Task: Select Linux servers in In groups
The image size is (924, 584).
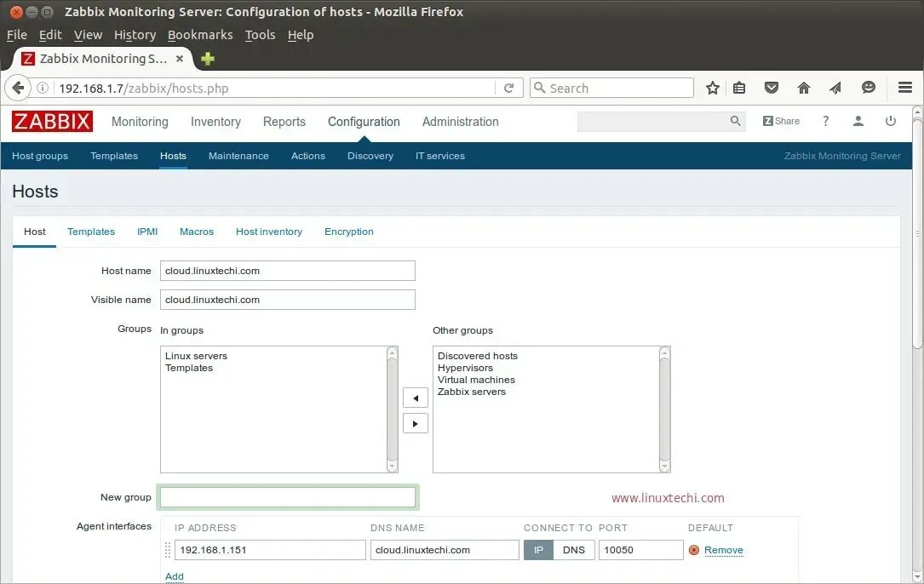Action: point(196,356)
